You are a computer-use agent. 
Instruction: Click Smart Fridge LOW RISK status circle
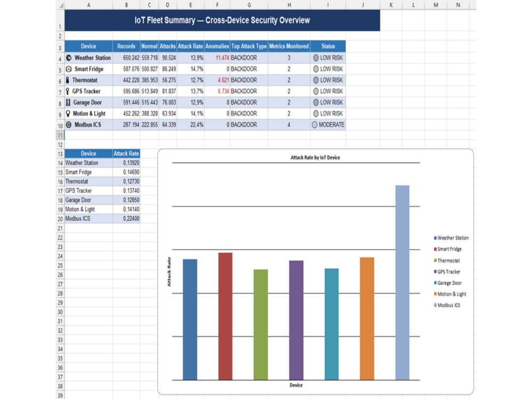pyautogui.click(x=316, y=69)
